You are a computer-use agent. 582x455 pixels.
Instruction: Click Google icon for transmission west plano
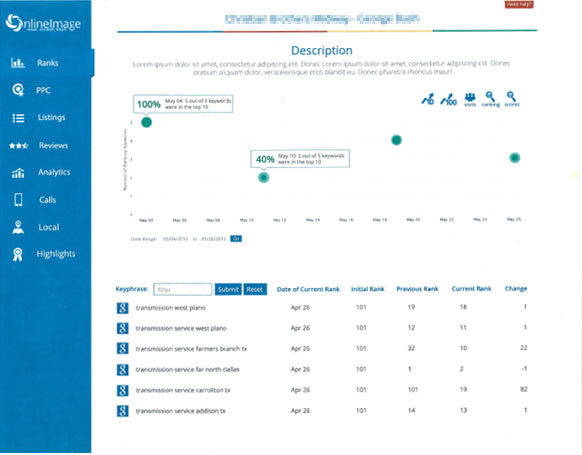click(x=122, y=308)
